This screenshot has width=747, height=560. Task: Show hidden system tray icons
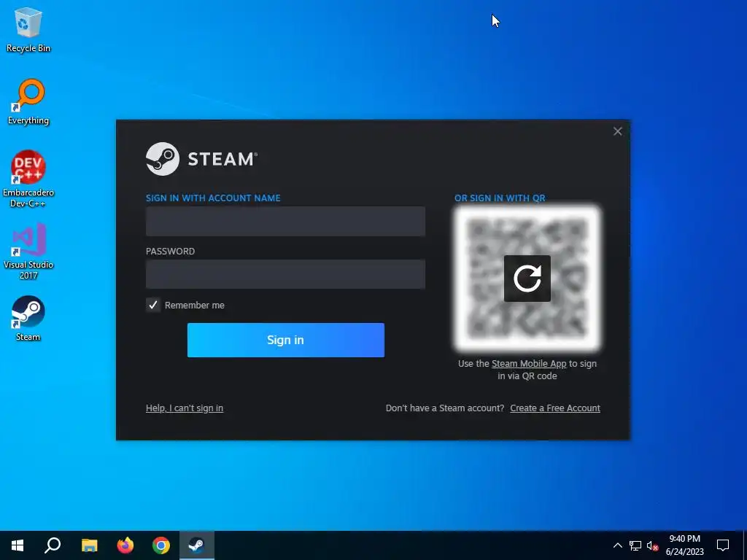[x=617, y=545]
